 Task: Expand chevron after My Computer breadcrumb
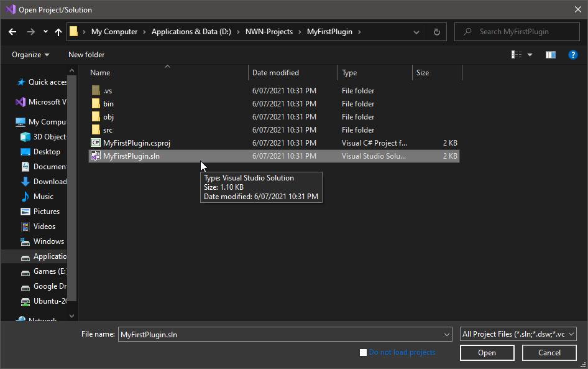pyautogui.click(x=144, y=32)
